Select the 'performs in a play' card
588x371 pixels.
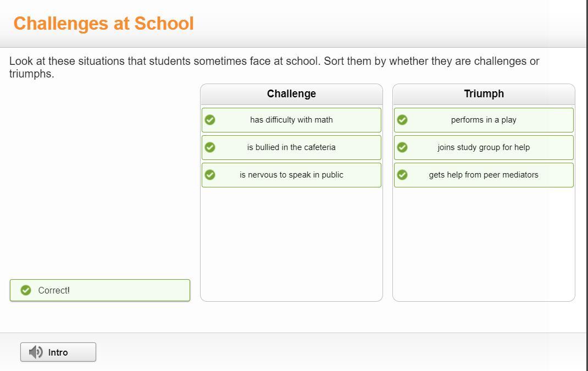tap(484, 120)
